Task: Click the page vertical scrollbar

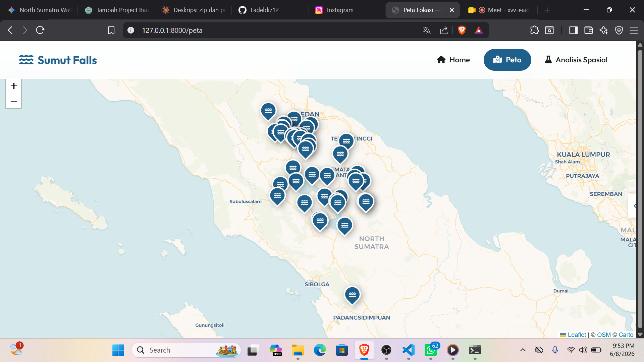Action: pyautogui.click(x=640, y=189)
